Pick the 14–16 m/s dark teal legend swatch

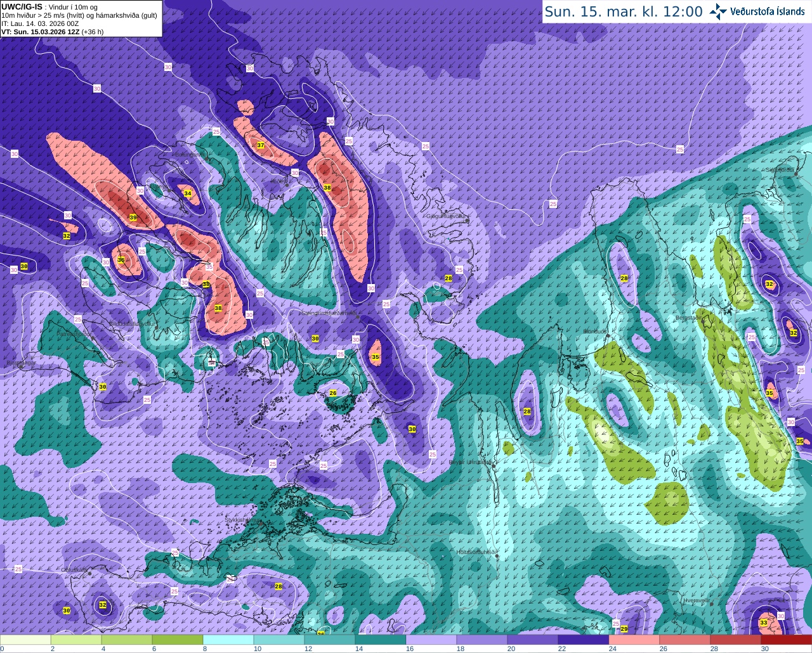[x=381, y=640]
